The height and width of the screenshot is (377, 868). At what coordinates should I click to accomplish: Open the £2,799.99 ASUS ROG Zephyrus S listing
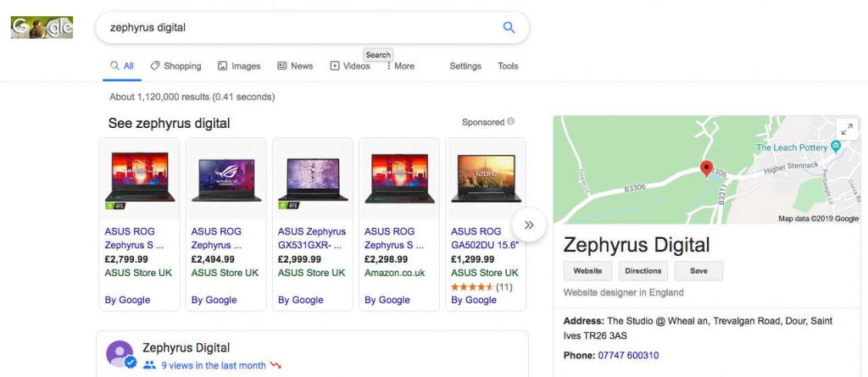pos(135,238)
